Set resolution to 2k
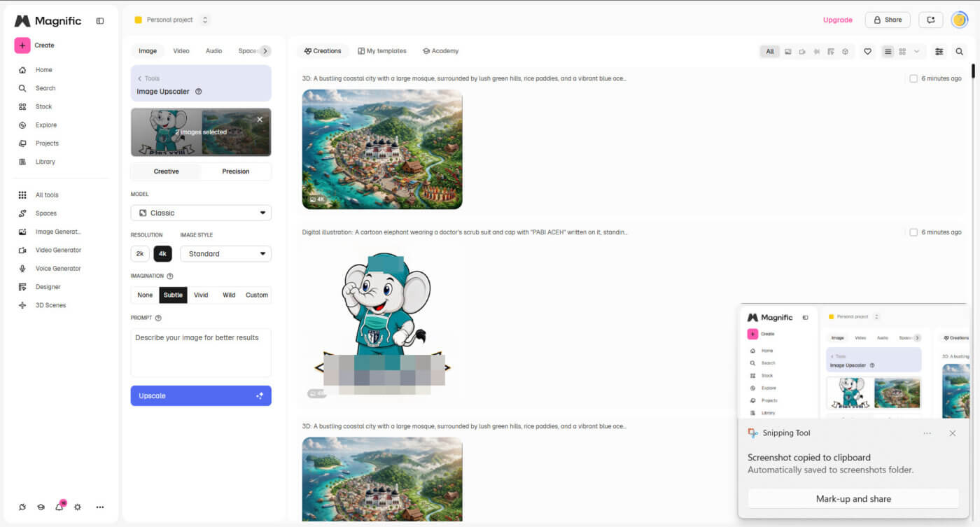Image resolution: width=980 pixels, height=527 pixels. click(140, 253)
